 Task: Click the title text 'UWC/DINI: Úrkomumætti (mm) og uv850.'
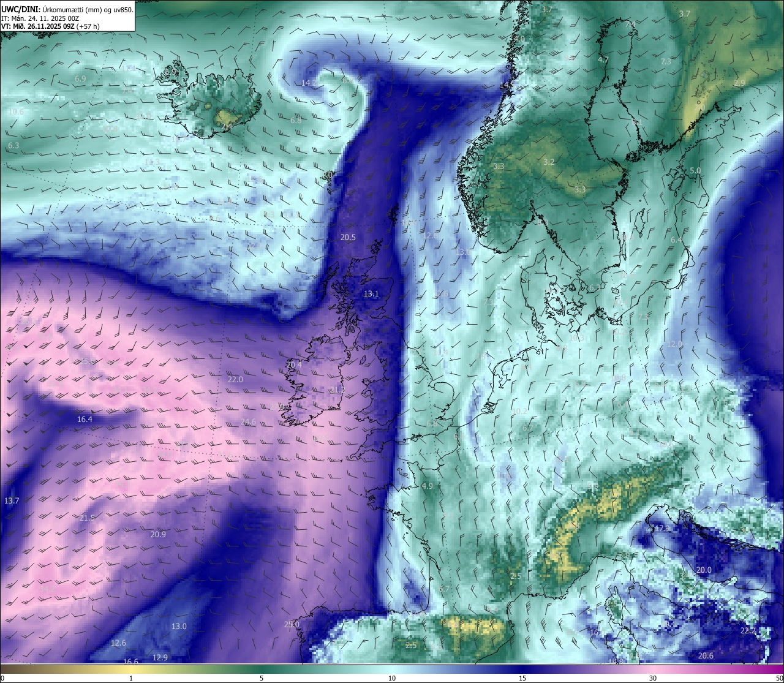pos(67,9)
